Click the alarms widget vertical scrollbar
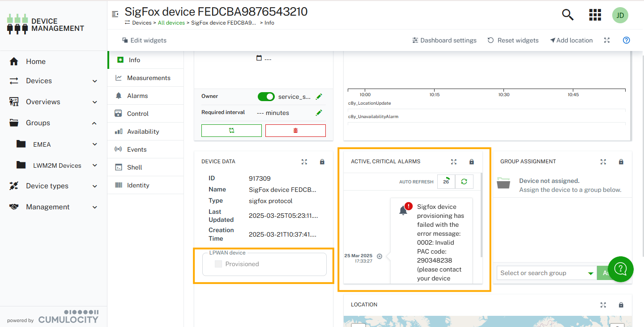The image size is (644, 327). click(481, 215)
